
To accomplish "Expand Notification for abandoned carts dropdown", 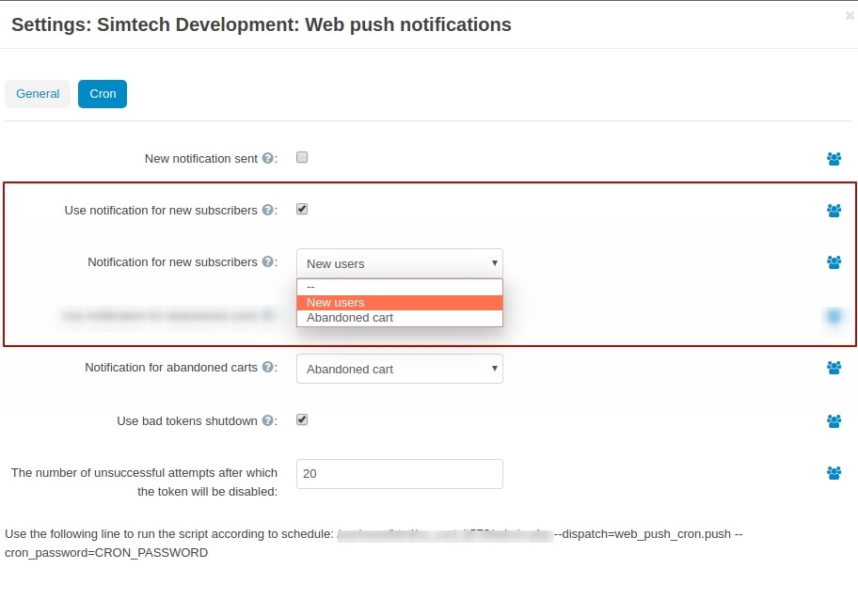I will click(x=400, y=369).
